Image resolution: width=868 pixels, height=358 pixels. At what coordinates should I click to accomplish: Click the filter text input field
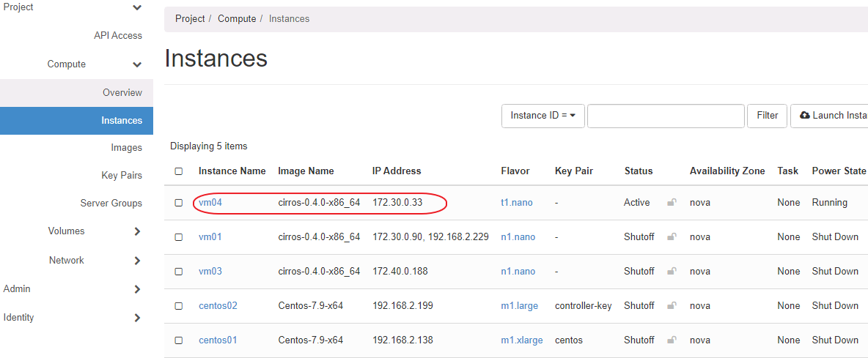coord(666,116)
